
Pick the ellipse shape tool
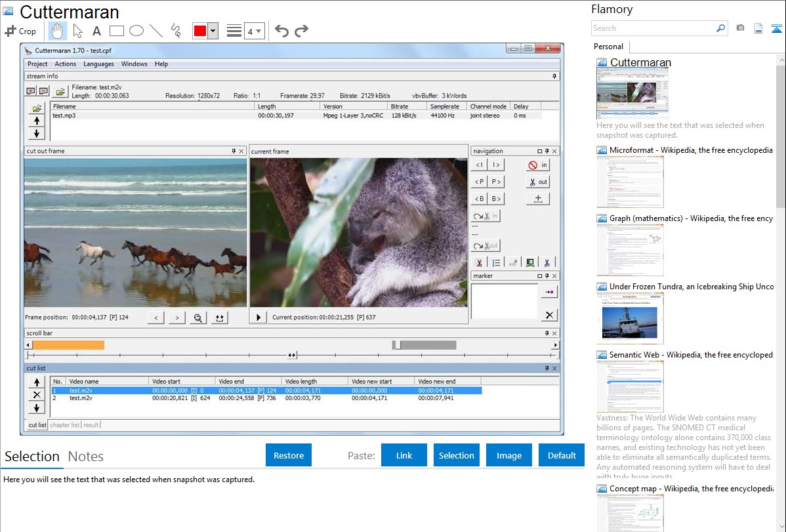click(136, 31)
